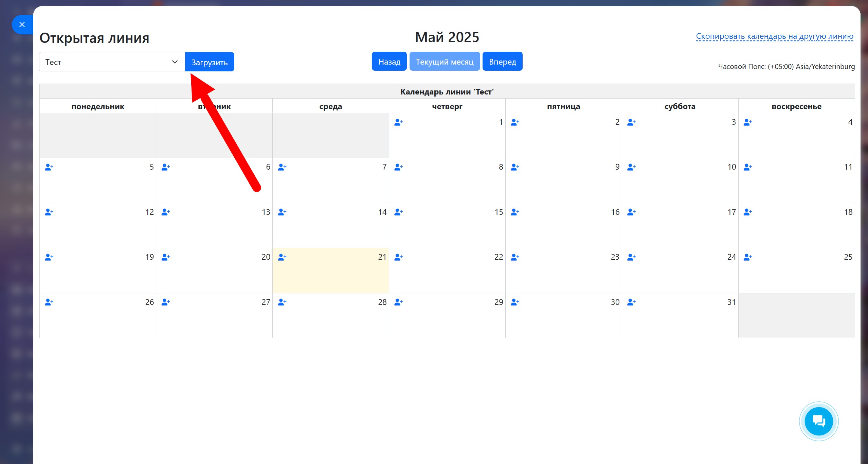Open the open line 'Тест' dropdown
The height and width of the screenshot is (464, 868).
pos(112,62)
